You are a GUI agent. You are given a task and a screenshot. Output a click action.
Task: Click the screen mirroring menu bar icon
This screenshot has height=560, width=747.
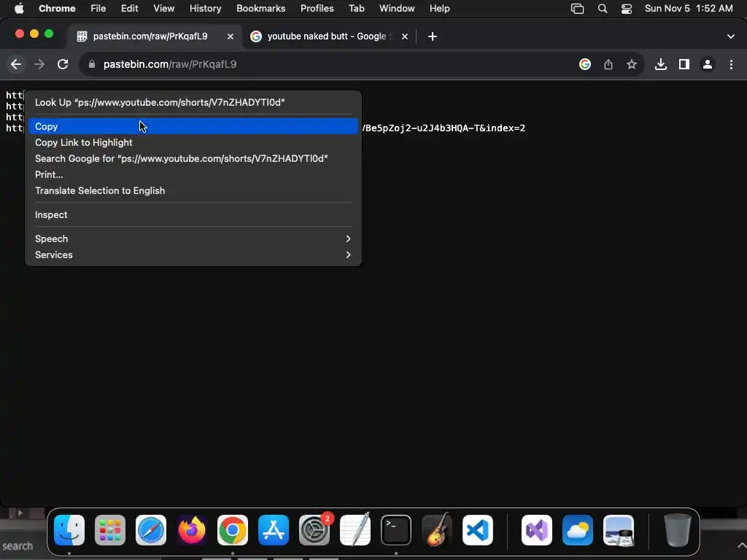tap(578, 9)
